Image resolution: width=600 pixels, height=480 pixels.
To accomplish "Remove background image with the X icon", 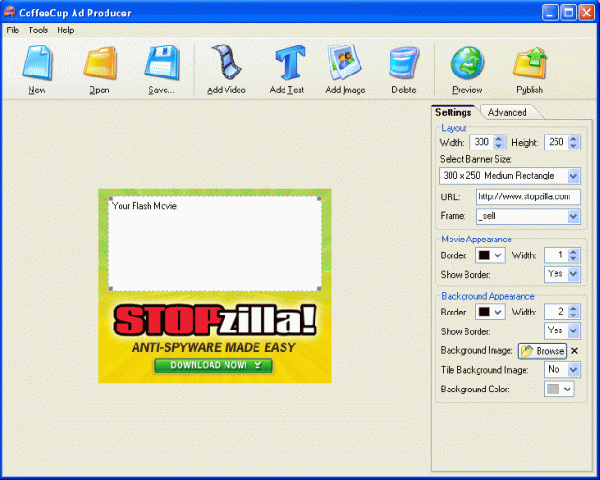I will click(x=574, y=351).
